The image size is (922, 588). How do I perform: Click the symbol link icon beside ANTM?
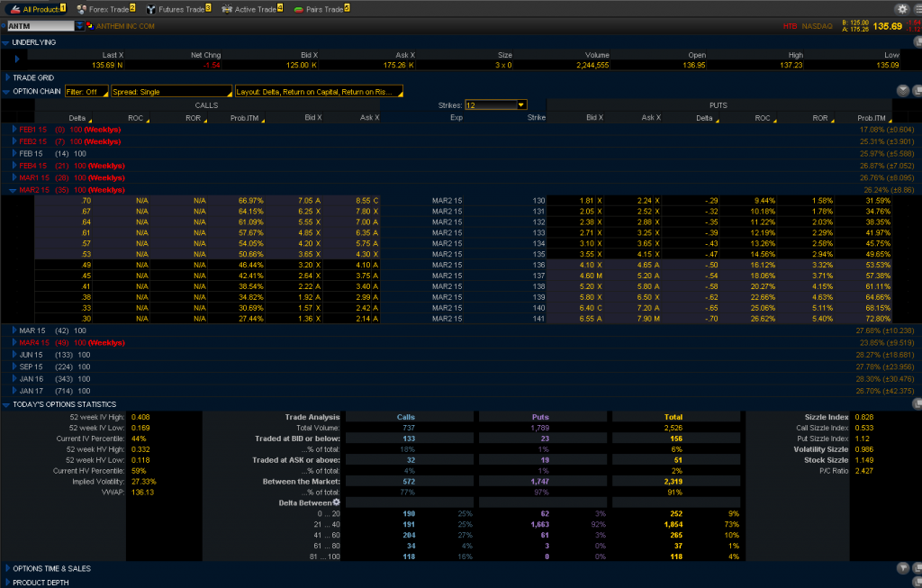click(x=89, y=26)
